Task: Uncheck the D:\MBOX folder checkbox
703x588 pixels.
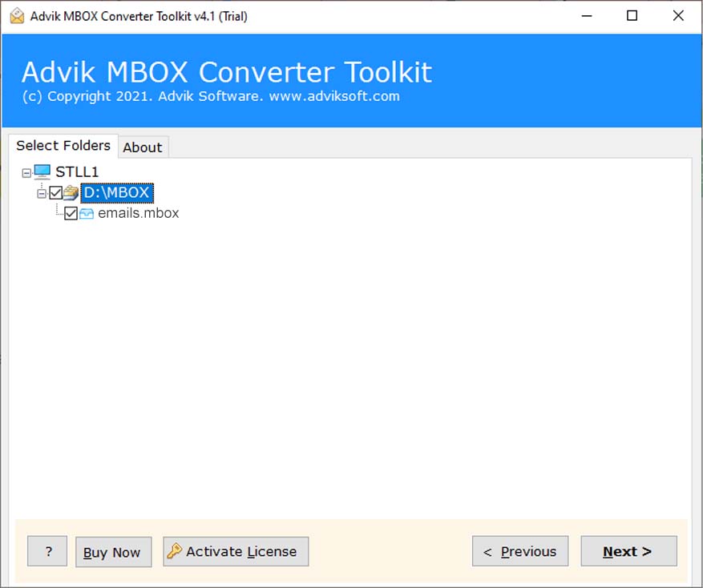Action: click(x=55, y=193)
